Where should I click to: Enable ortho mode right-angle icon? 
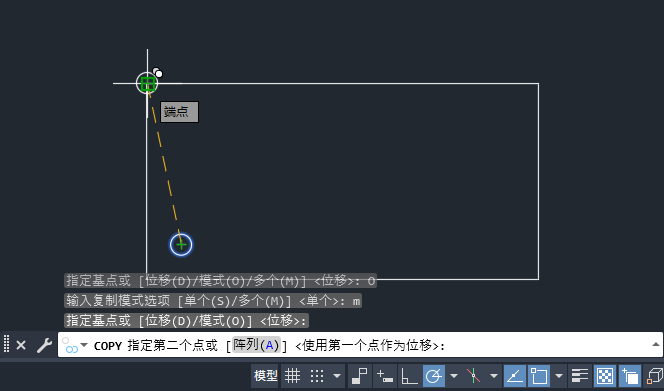click(409, 375)
